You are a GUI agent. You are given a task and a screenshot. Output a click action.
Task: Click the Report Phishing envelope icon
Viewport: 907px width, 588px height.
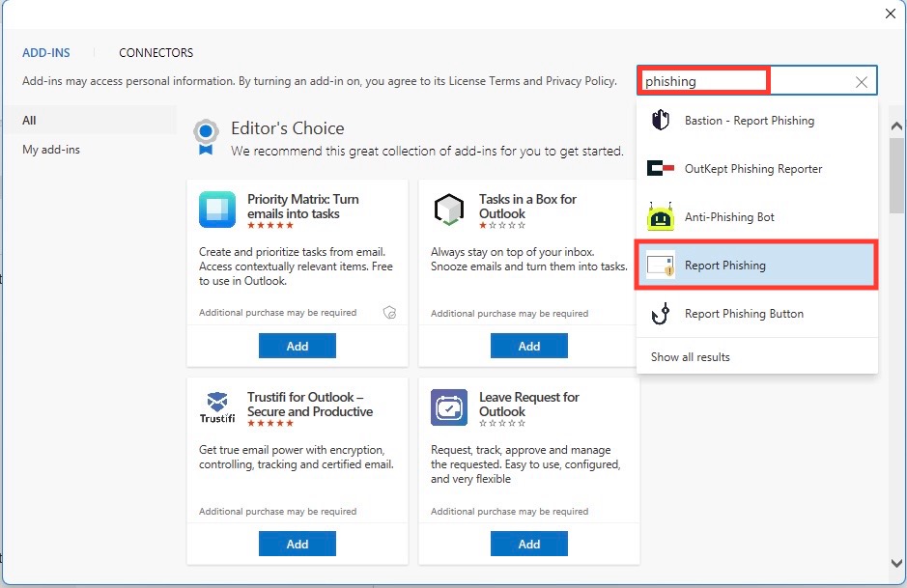(x=660, y=266)
